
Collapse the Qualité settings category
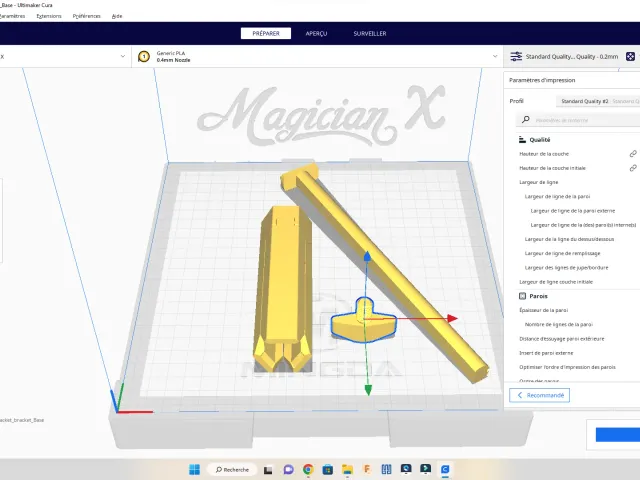(x=540, y=140)
